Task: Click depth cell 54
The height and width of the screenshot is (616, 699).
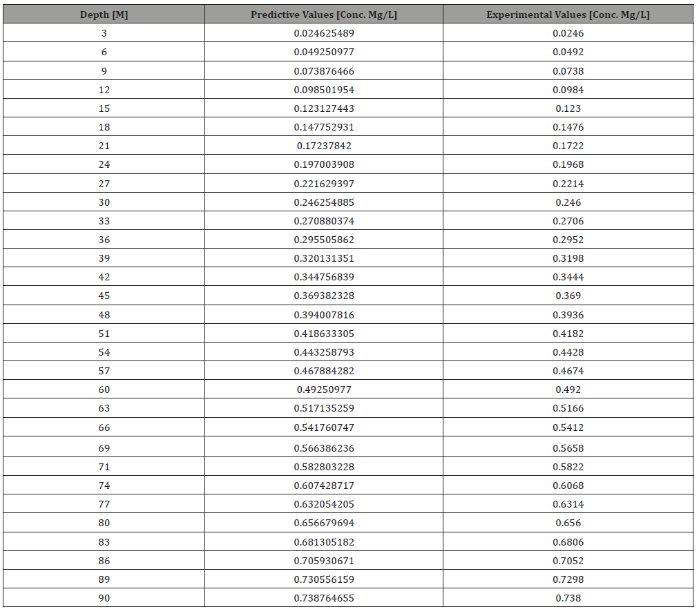Action: tap(104, 353)
